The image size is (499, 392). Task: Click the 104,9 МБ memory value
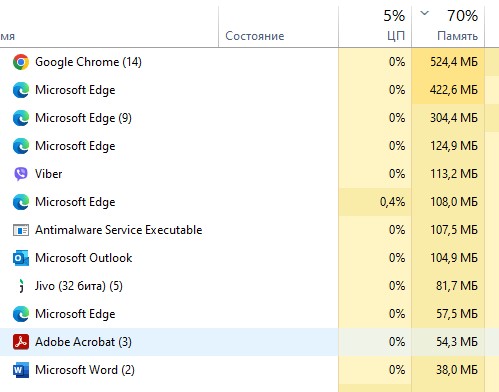pyautogui.click(x=454, y=258)
